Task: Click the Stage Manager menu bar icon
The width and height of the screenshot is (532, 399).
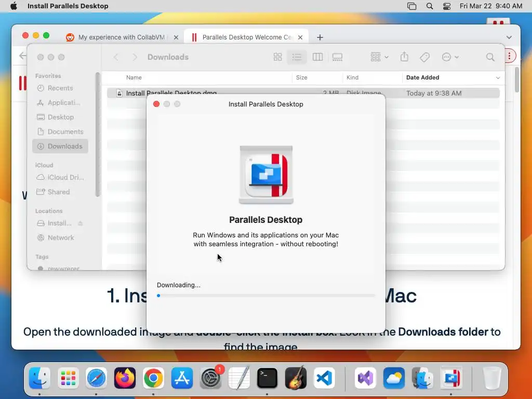Action: click(411, 6)
